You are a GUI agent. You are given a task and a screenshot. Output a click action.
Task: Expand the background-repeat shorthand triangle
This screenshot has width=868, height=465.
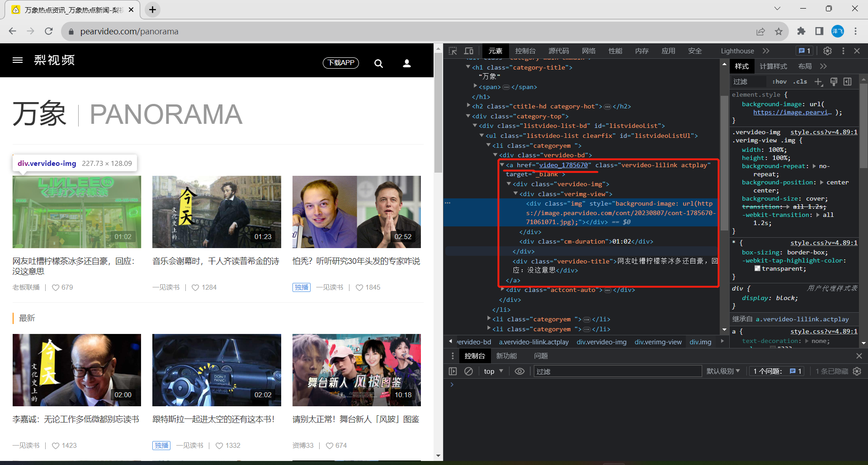[x=814, y=166]
